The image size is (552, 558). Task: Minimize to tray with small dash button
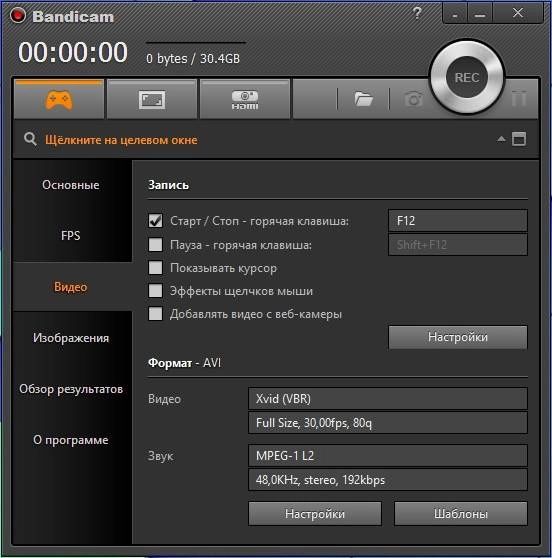click(455, 14)
